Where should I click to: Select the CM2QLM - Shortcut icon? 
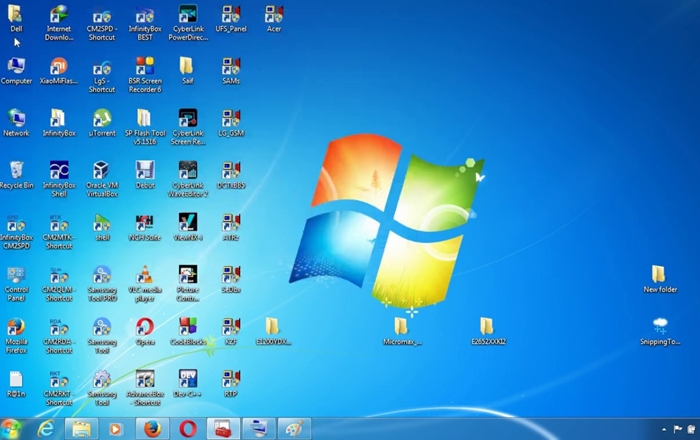(x=58, y=284)
